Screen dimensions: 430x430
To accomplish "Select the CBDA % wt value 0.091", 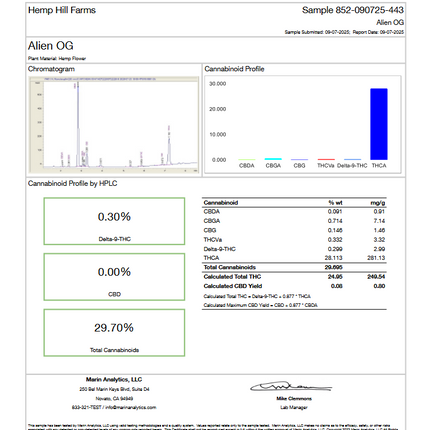I will click(x=335, y=212).
